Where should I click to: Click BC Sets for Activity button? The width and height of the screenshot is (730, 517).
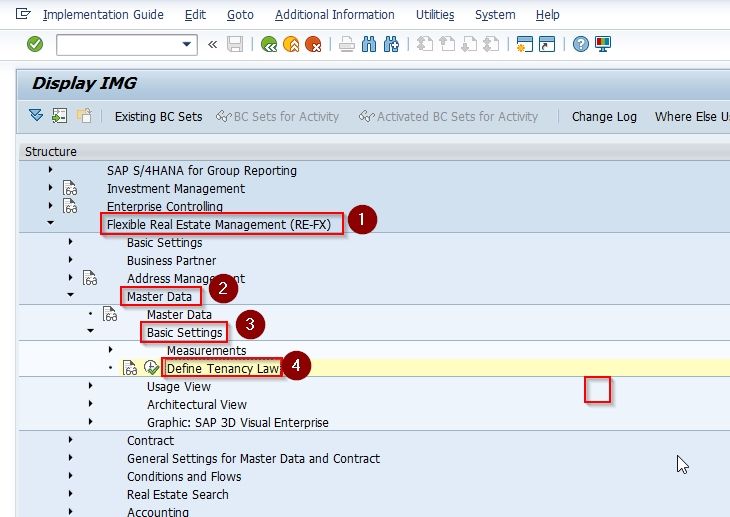click(277, 116)
